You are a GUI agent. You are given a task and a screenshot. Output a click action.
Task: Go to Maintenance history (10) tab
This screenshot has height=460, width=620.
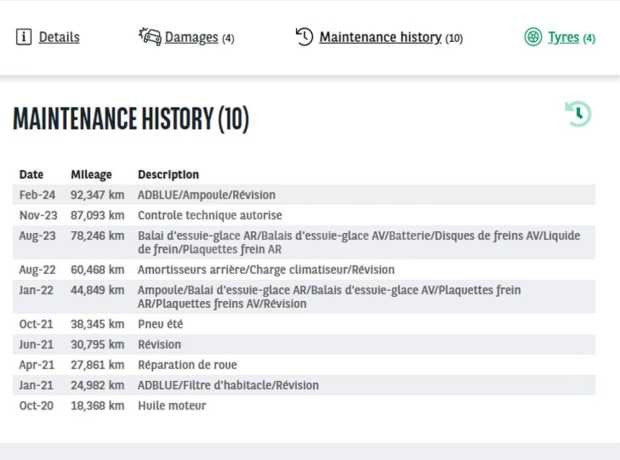click(391, 38)
